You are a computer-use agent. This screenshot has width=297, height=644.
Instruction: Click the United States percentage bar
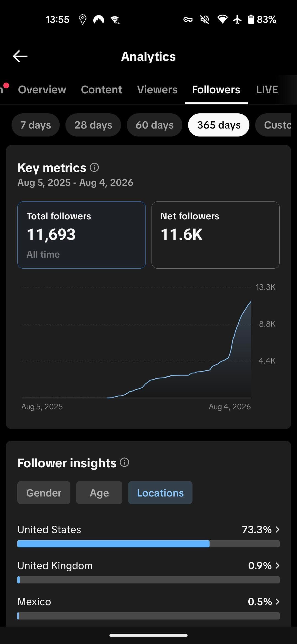(x=148, y=544)
